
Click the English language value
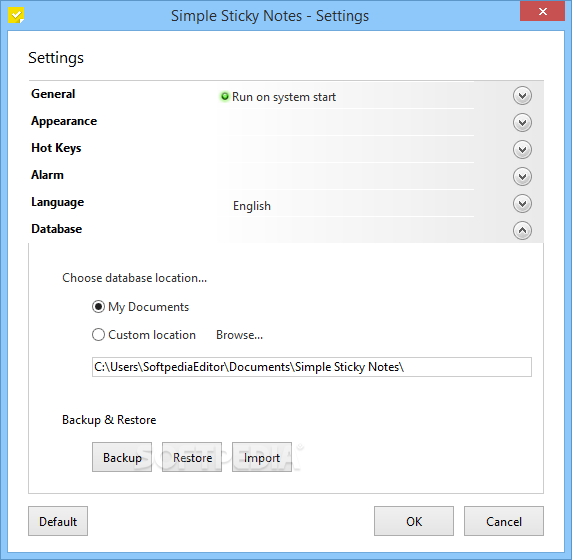click(252, 206)
